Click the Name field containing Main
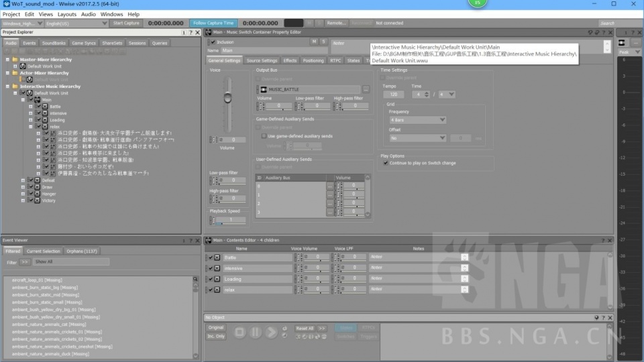Image resolution: width=644 pixels, height=362 pixels. [274, 50]
